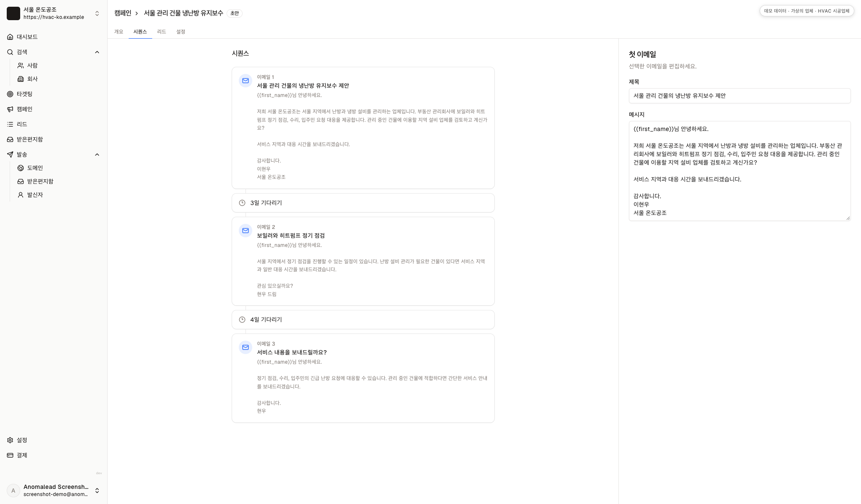
Task: Click into the 메시지 text area
Action: 740,171
